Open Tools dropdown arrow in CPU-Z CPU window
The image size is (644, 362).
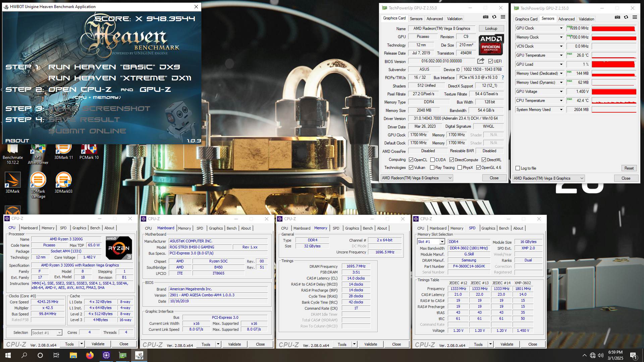[81, 344]
